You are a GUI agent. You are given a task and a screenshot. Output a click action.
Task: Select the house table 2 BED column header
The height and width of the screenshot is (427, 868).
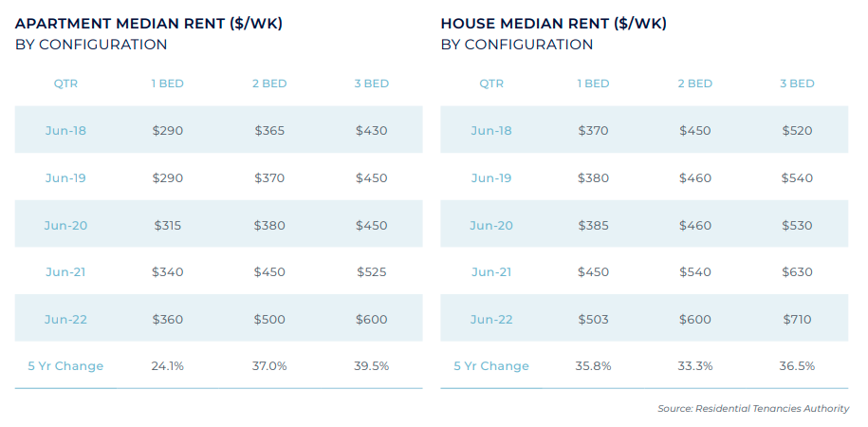[x=695, y=84]
